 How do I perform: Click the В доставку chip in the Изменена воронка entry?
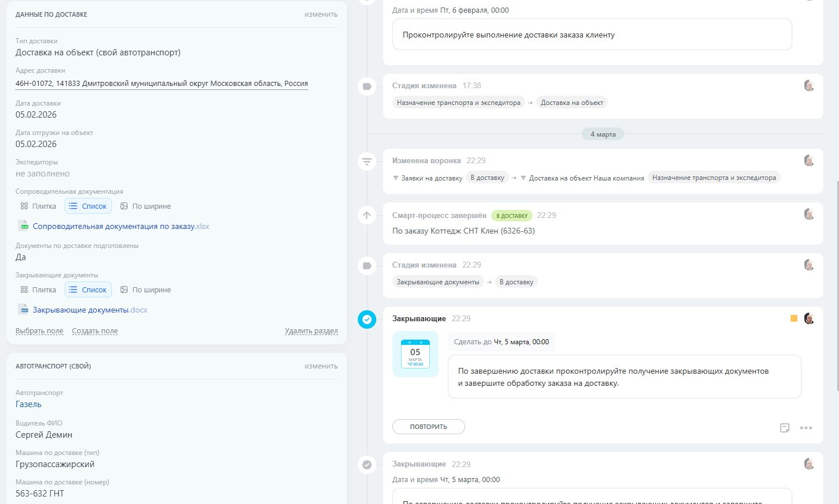487,178
